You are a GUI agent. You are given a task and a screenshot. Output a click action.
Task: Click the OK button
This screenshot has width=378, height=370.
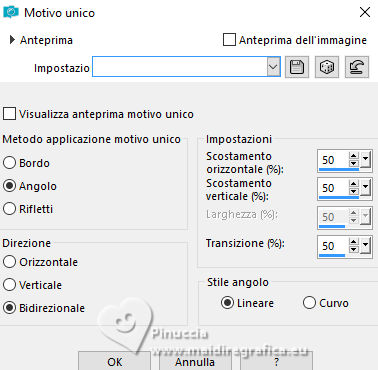point(114,361)
